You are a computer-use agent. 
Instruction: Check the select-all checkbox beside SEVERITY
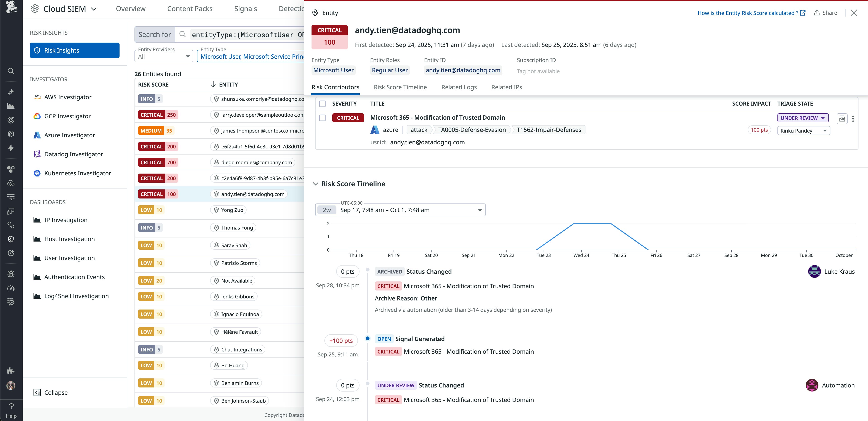[322, 104]
